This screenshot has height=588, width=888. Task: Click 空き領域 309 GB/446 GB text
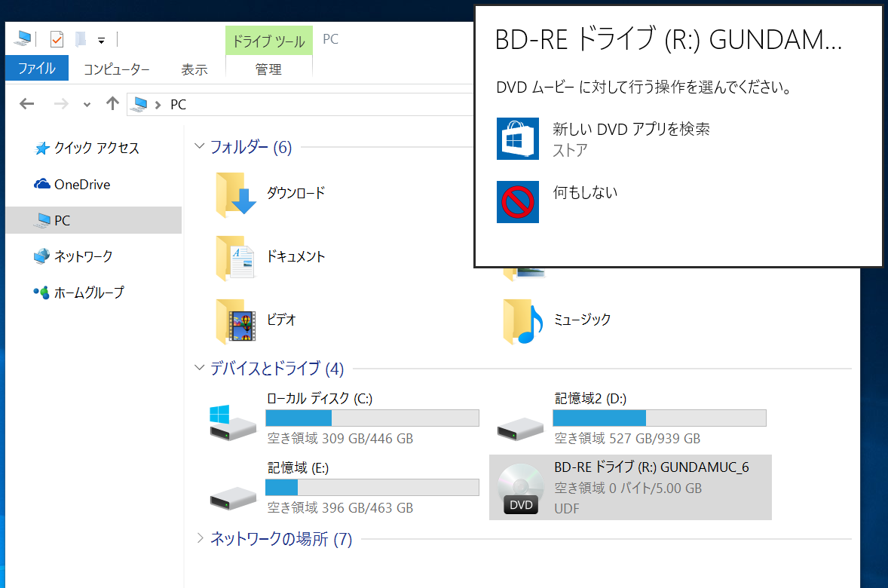pos(340,439)
